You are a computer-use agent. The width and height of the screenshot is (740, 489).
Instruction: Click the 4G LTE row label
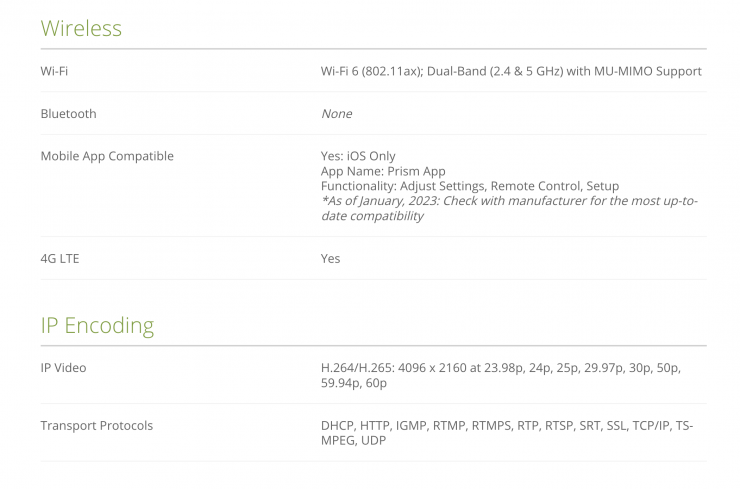point(60,258)
